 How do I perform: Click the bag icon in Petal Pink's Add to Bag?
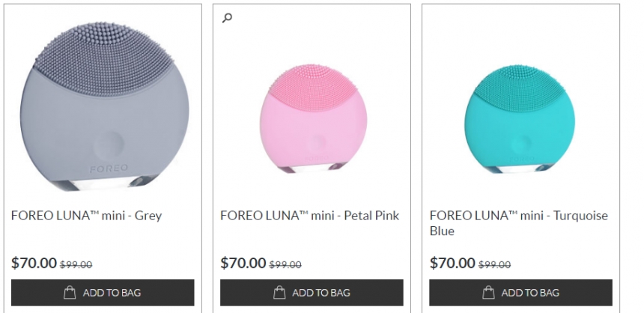pyautogui.click(x=279, y=293)
